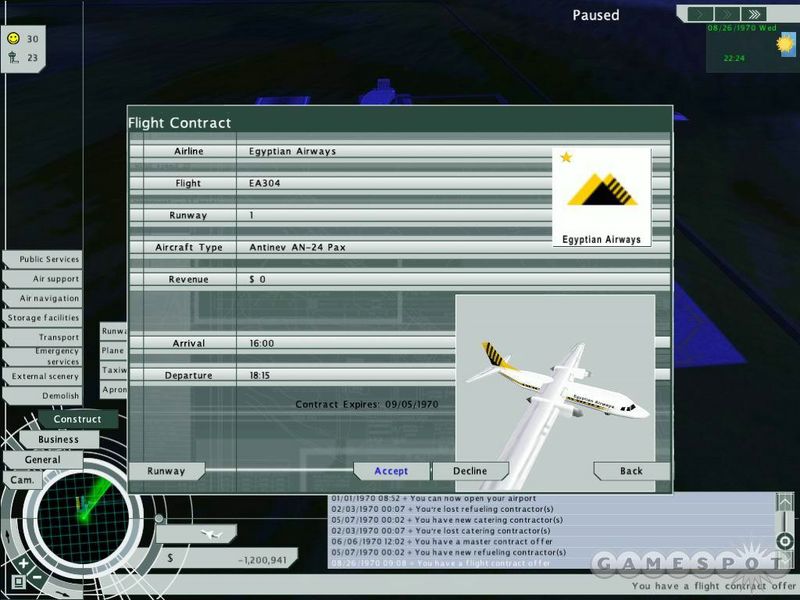The width and height of the screenshot is (800, 600).
Task: Click the AN-24 aircraft preview image
Action: click(555, 393)
